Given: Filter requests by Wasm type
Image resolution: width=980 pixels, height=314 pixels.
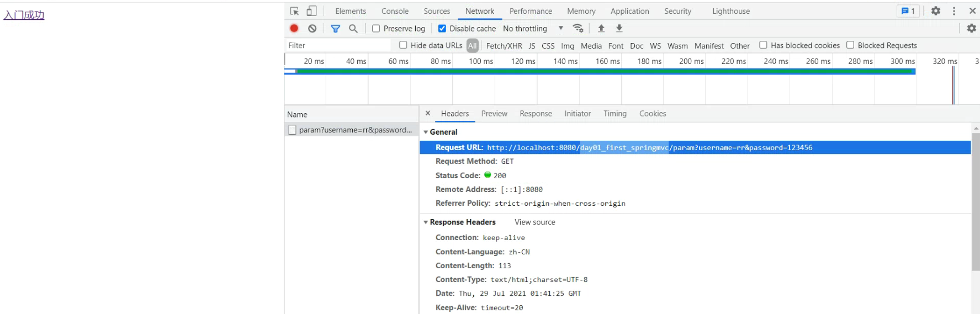Looking at the screenshot, I should coord(677,46).
